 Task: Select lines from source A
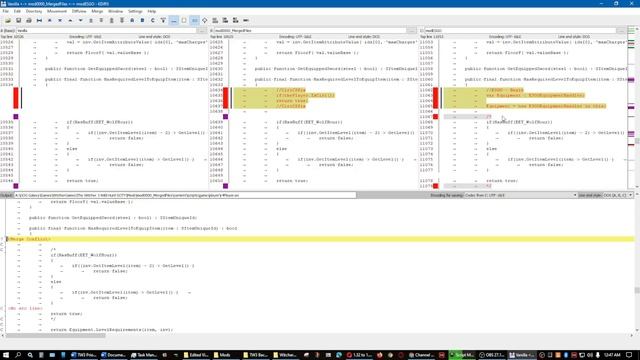[x=132, y=20]
